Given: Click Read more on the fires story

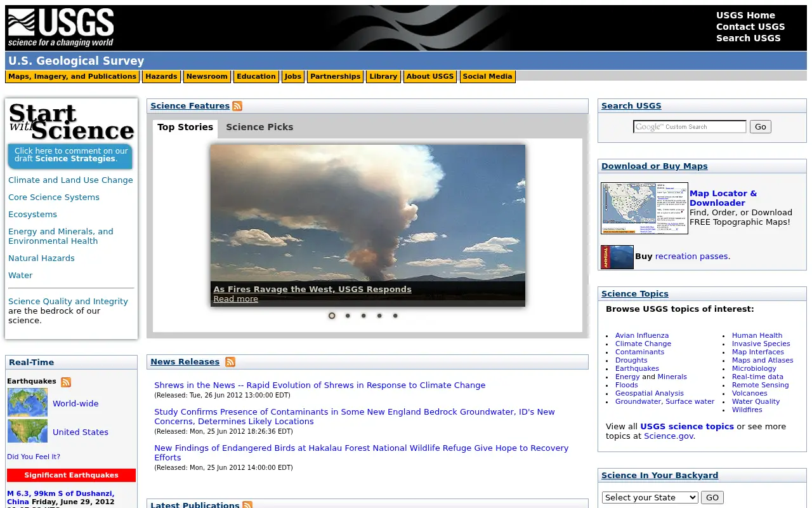Looking at the screenshot, I should coord(236,299).
